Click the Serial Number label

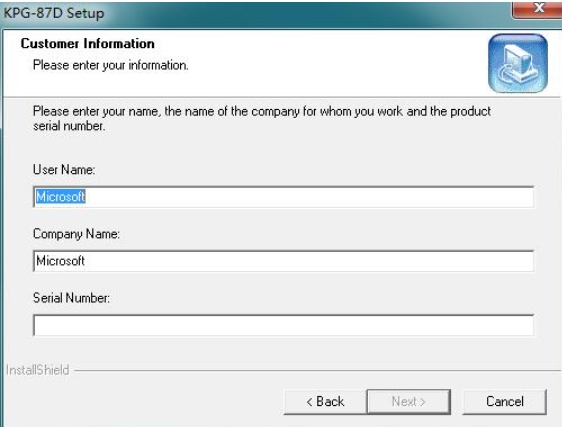click(x=71, y=298)
